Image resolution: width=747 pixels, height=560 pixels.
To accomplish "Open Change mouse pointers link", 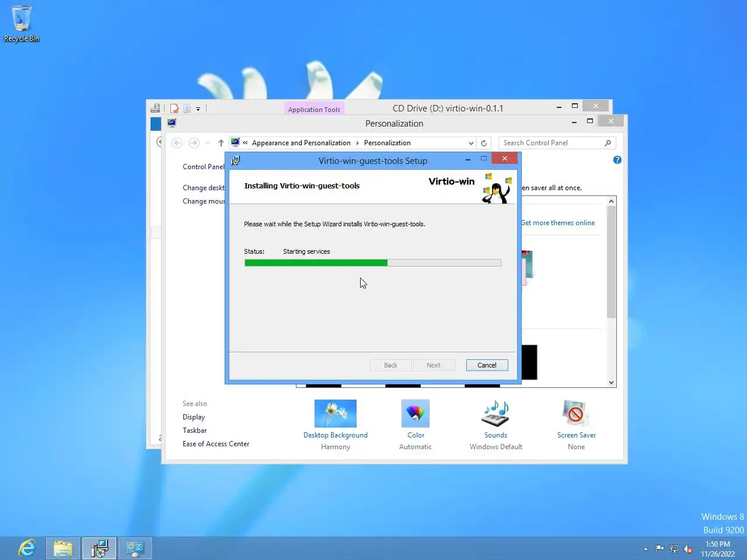I will pos(204,201).
